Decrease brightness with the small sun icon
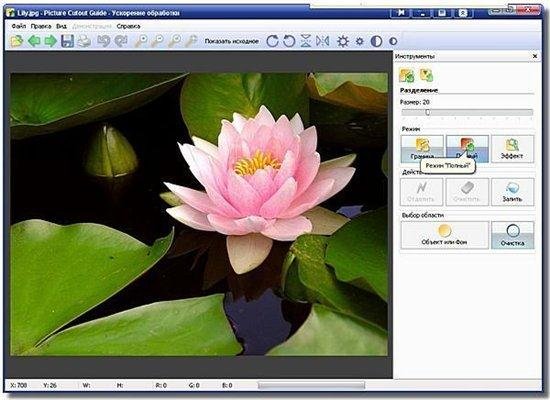 360,41
